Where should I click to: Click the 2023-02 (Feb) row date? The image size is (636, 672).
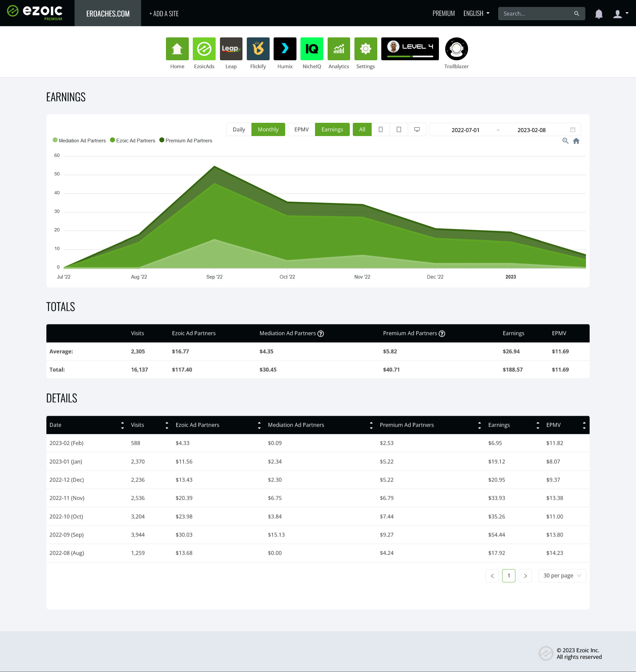coord(67,443)
